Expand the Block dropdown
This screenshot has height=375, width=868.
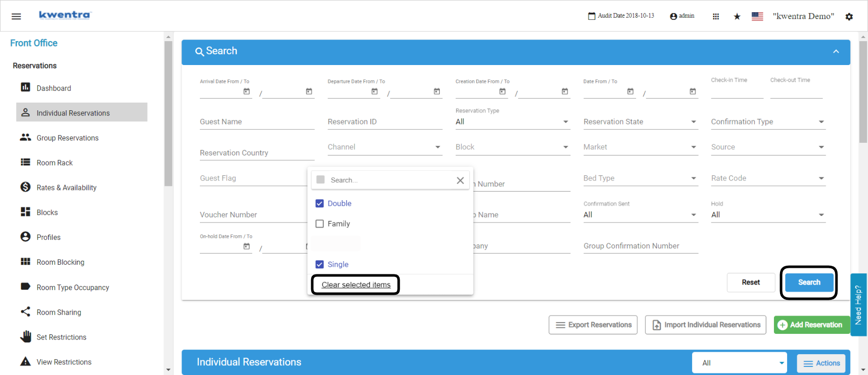(x=513, y=147)
